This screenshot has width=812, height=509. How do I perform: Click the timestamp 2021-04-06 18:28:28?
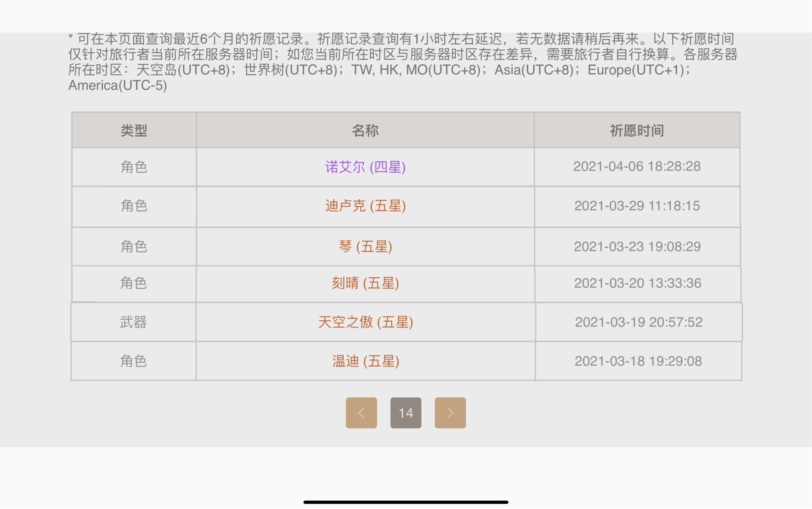[x=637, y=166]
